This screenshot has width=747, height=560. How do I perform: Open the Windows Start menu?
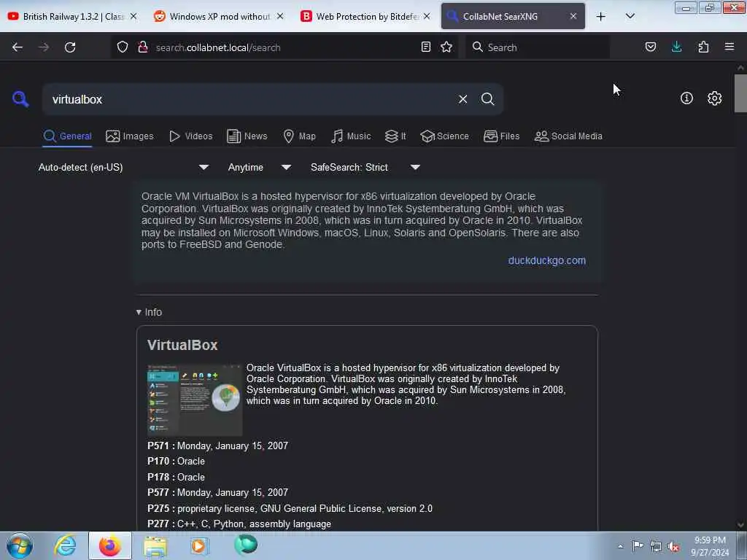[x=20, y=545]
